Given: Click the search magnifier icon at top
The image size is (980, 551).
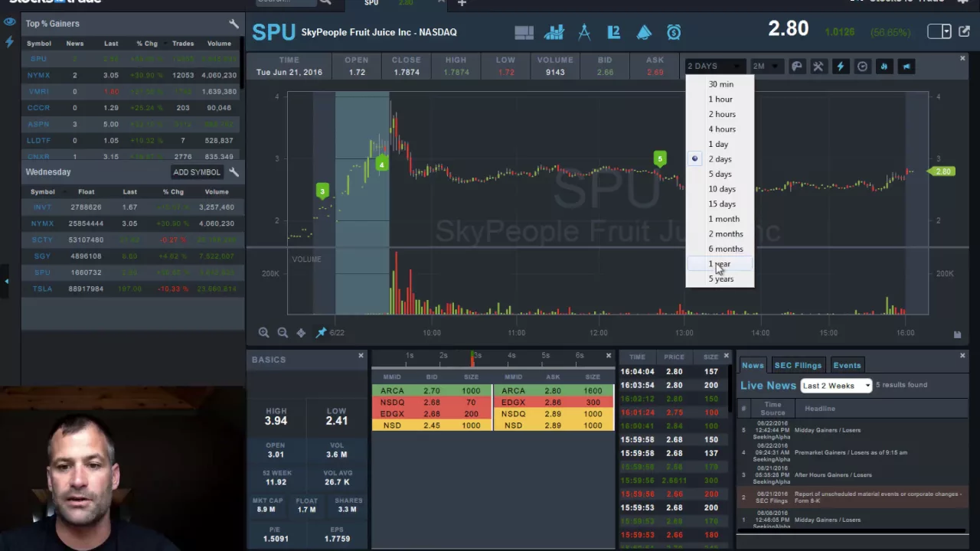Looking at the screenshot, I should [x=325, y=2].
